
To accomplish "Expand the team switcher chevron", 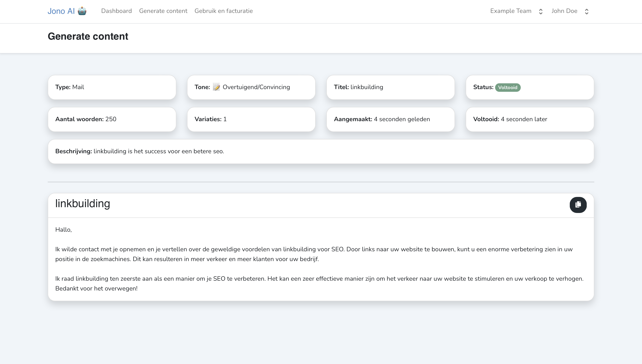I will click(541, 11).
